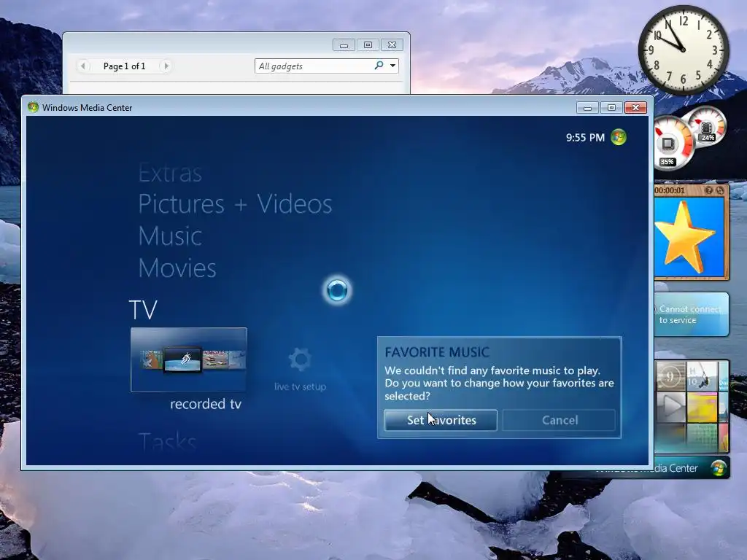Select Pictures + Videos menu category
The width and height of the screenshot is (747, 560).
(x=235, y=204)
